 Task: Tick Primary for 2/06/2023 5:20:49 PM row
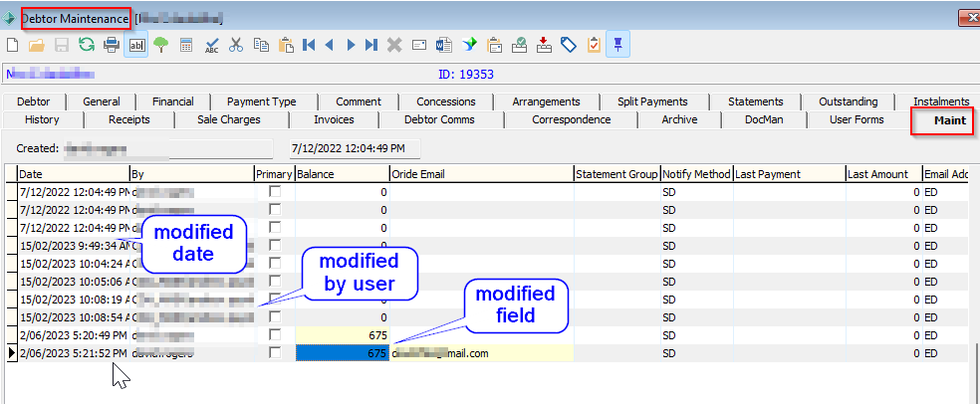tap(275, 335)
